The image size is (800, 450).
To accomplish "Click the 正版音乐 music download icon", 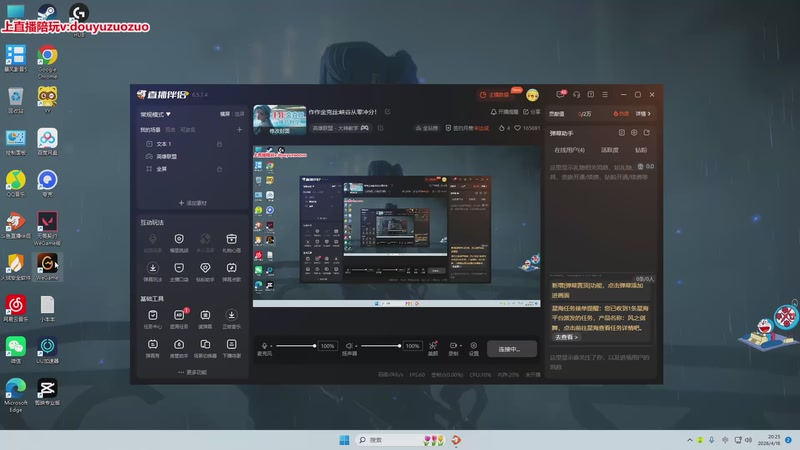I will [x=231, y=315].
